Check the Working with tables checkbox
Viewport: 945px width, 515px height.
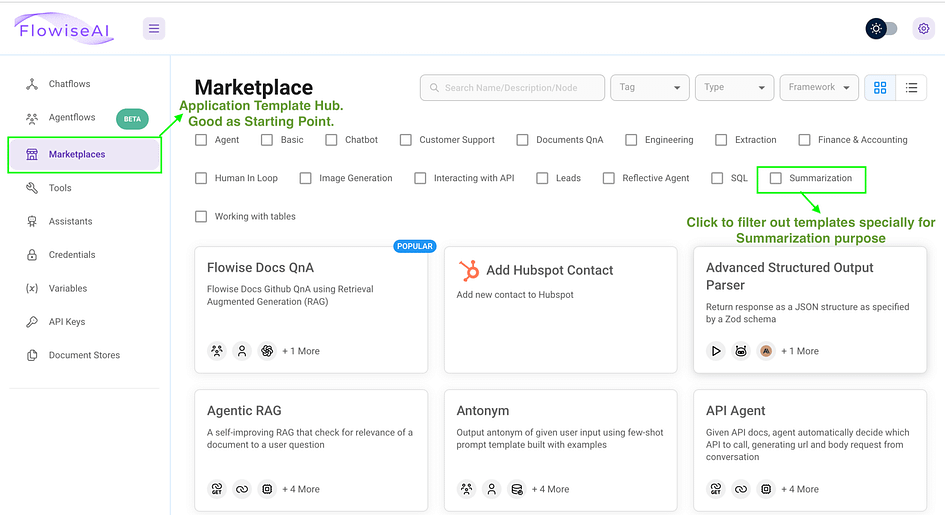click(201, 216)
